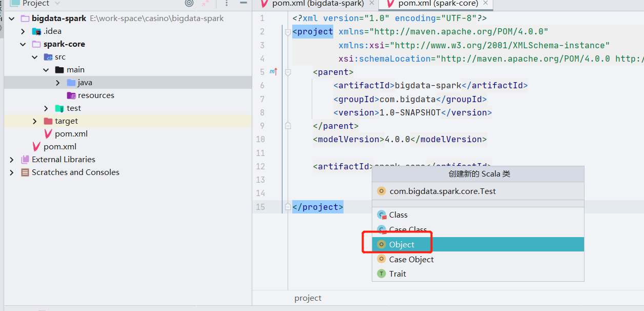
Task: Click the resources folder icon
Action: (71, 95)
